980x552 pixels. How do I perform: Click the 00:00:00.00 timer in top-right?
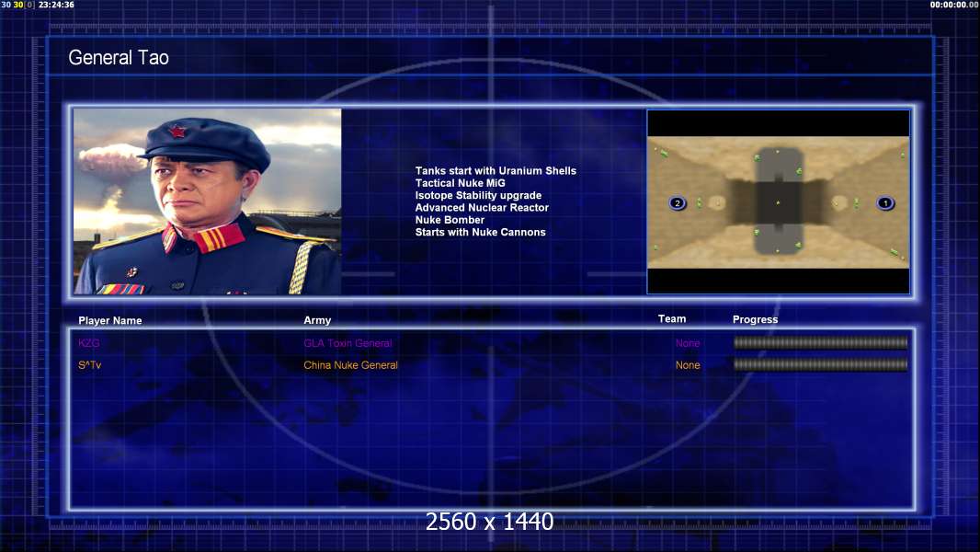[954, 5]
